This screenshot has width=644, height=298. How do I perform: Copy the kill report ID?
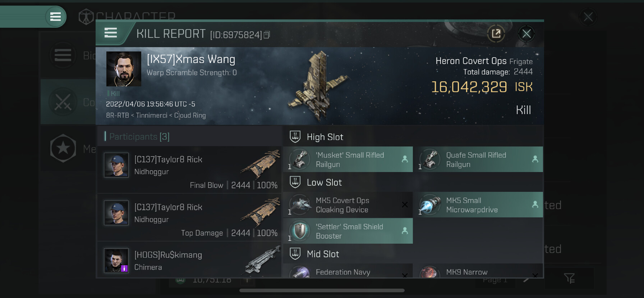tap(267, 35)
